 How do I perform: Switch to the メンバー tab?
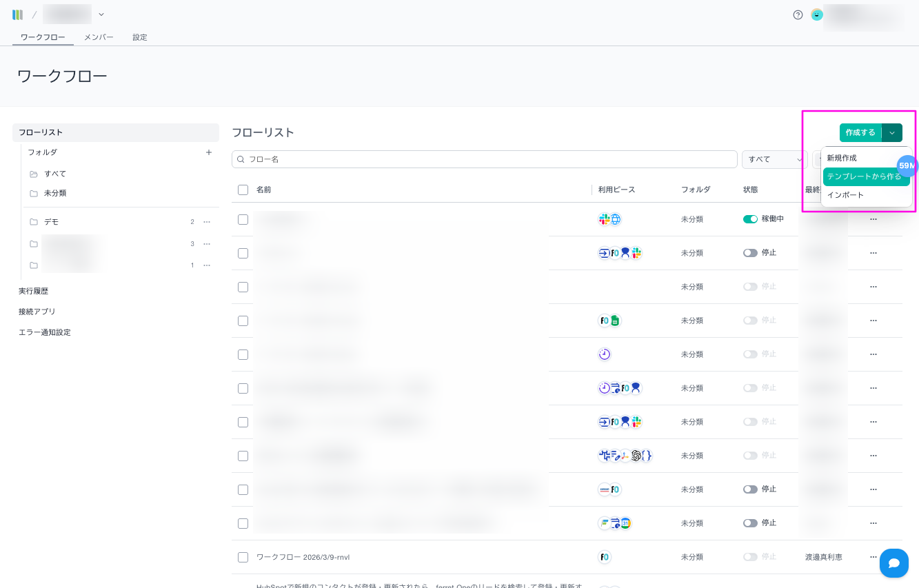coord(99,37)
